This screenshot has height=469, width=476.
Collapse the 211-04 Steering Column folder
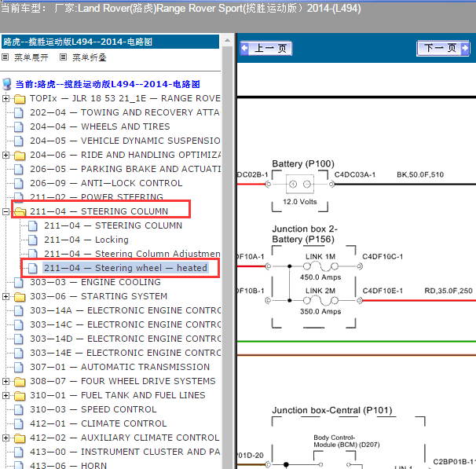[x=5, y=211]
